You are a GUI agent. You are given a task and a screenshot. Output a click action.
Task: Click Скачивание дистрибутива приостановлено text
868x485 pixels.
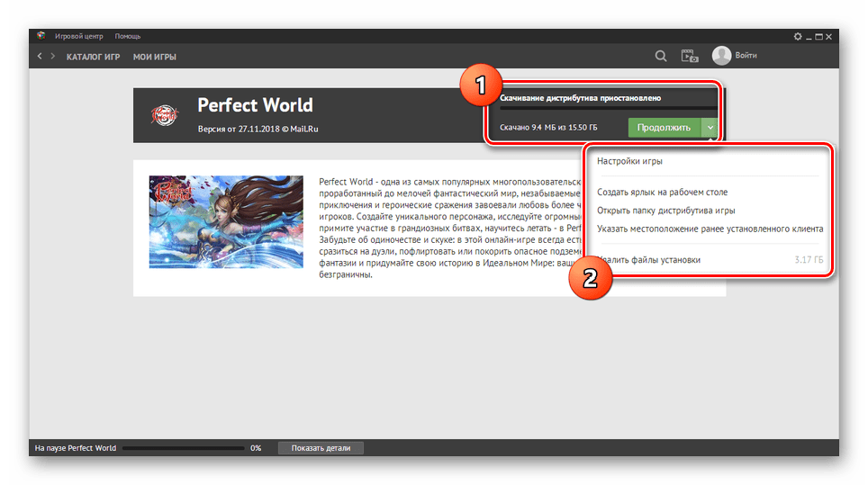click(x=580, y=98)
